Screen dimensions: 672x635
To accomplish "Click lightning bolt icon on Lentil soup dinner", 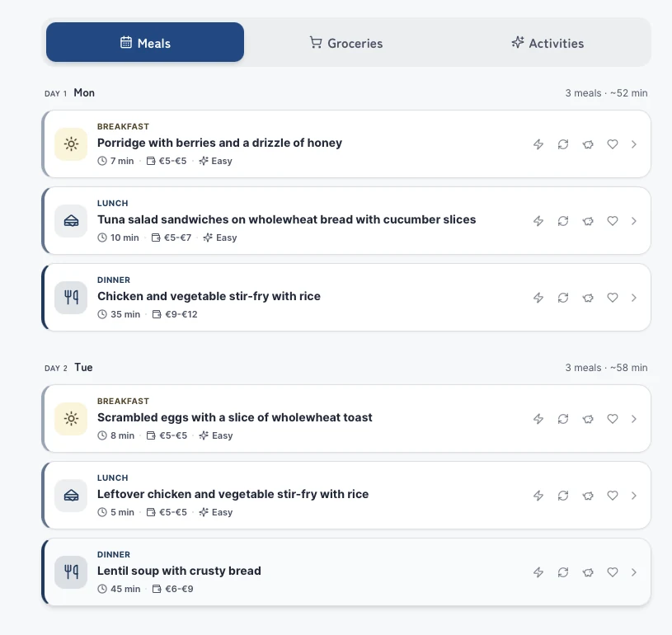I will coord(538,572).
